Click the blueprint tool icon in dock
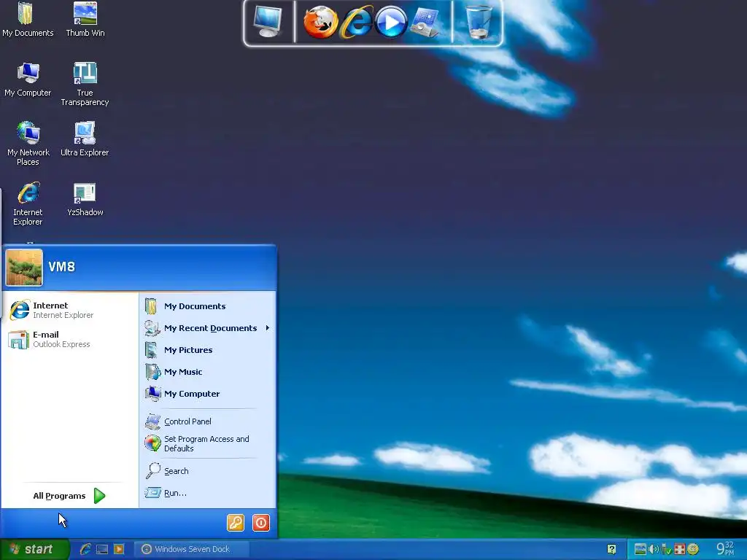The height and width of the screenshot is (560, 747). [425, 22]
